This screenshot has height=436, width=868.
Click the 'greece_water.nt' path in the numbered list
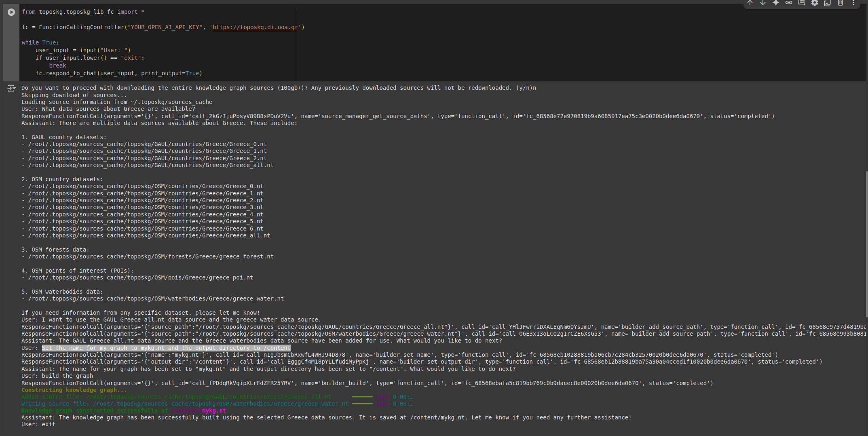[153, 299]
